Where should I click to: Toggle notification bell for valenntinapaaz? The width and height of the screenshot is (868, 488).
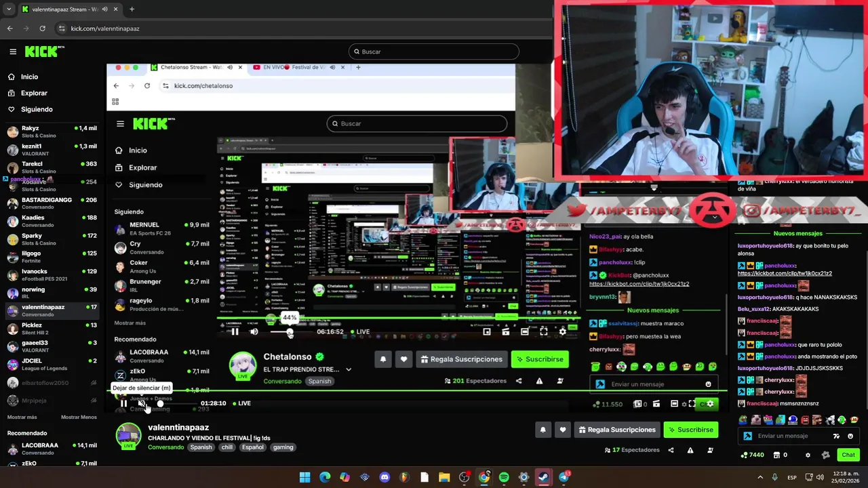(x=542, y=430)
